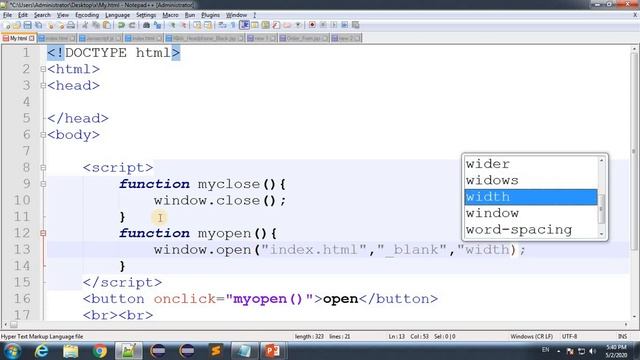Create a new file from the toolbar
This screenshot has width=640, height=360.
pos(7,25)
